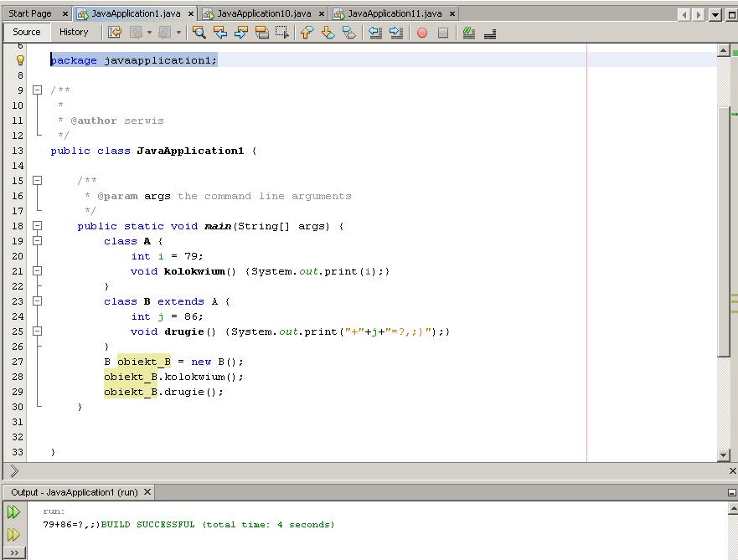The image size is (738, 560).
Task: Toggle the hint light bulb in the margin
Action: [19, 60]
